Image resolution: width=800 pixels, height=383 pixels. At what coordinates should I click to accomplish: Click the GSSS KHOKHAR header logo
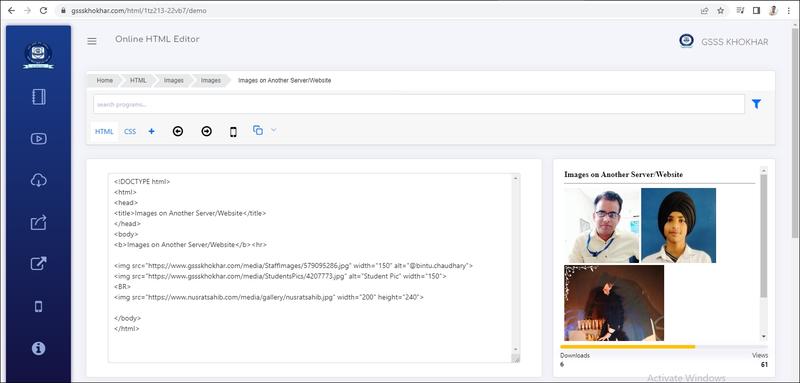(x=686, y=41)
